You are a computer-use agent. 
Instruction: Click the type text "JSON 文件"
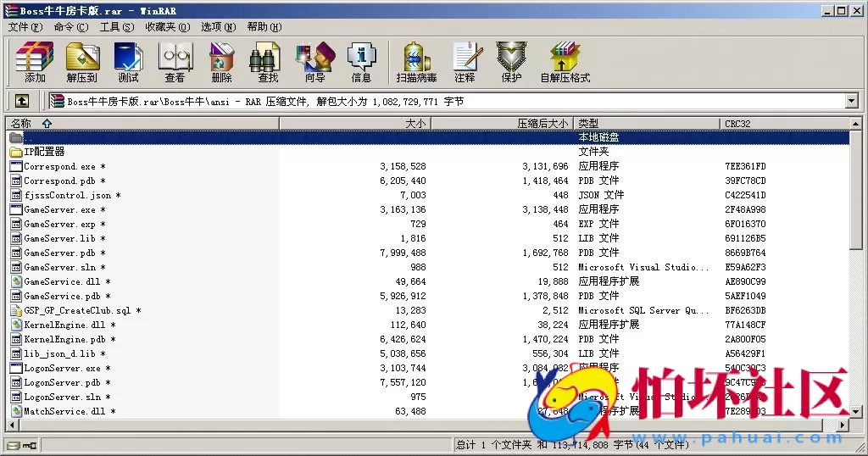(601, 195)
